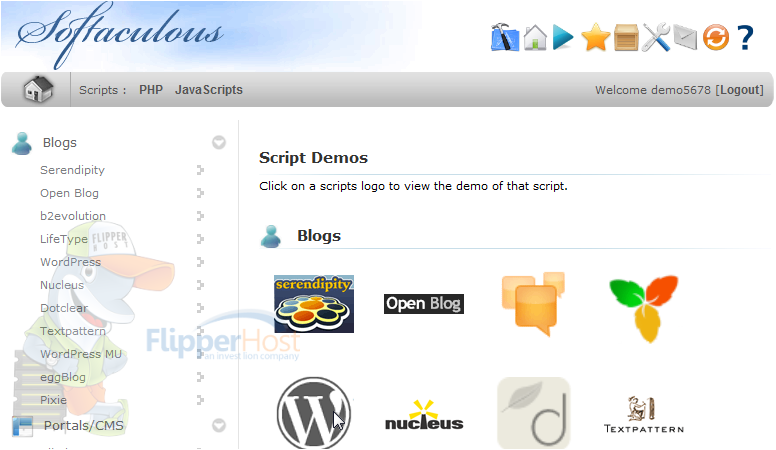Image resolution: width=776 pixels, height=450 pixels.
Task: Select LifeType in the sidebar list
Action: click(63, 239)
